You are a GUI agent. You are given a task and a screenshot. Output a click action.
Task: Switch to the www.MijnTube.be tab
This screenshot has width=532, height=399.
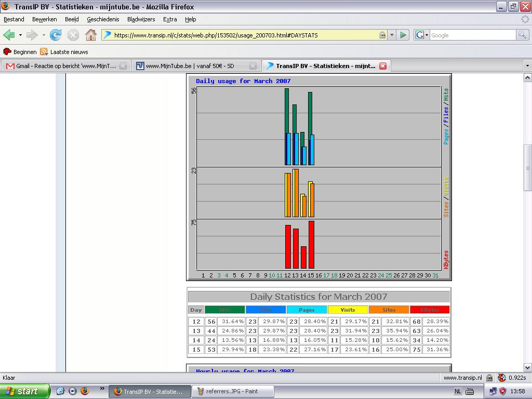[x=195, y=66]
